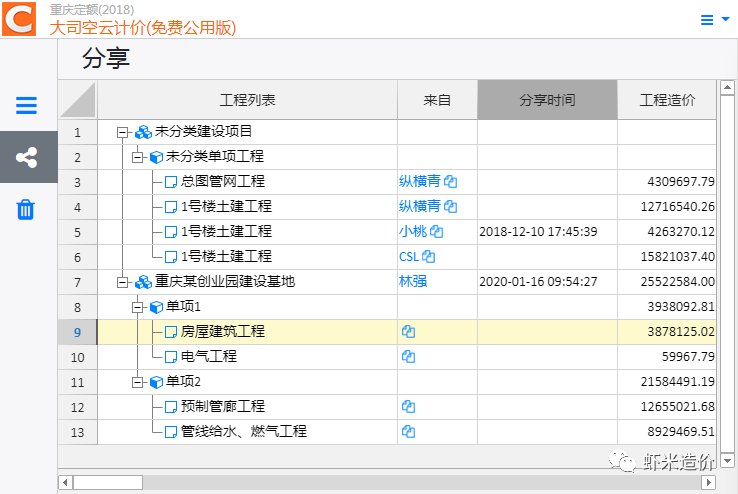Click the 来自 column header

tap(437, 100)
